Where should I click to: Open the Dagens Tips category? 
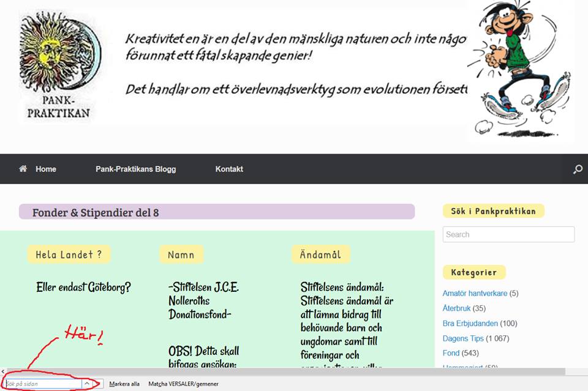click(x=467, y=338)
